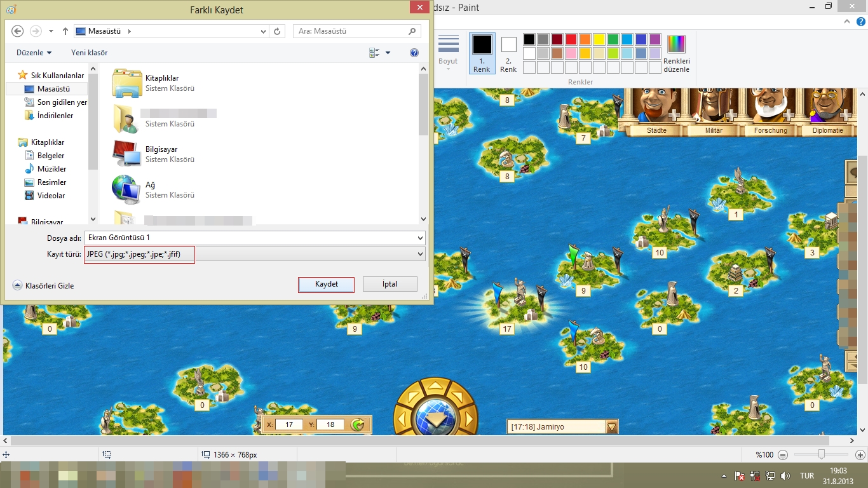
Task: Click the Städte tab in game
Action: point(656,130)
